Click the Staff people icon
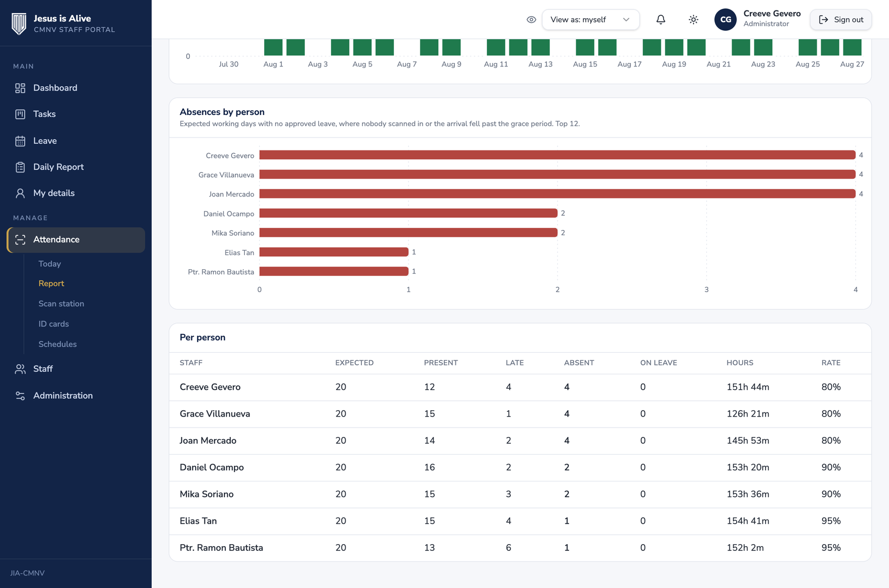 point(20,369)
